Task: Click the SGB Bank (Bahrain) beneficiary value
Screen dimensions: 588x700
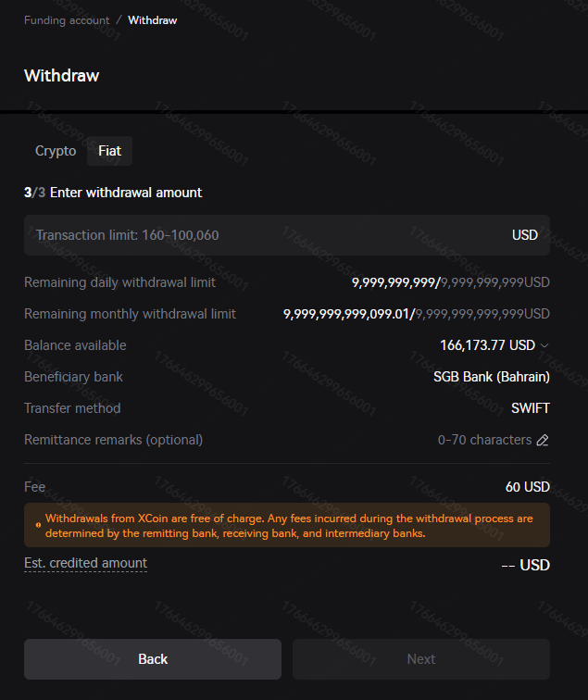Action: 491,377
